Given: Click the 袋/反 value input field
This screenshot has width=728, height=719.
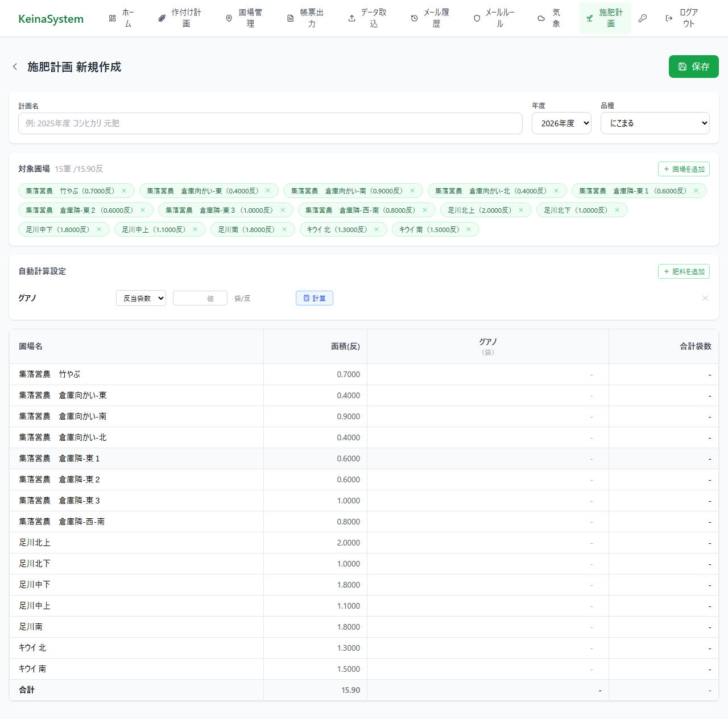Looking at the screenshot, I should (x=200, y=298).
